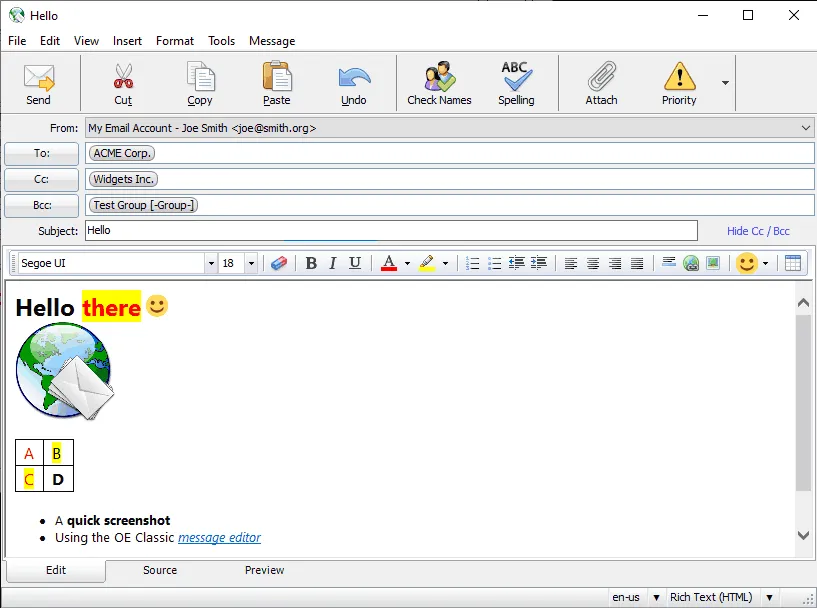The width and height of the screenshot is (817, 608).
Task: Insert a table into the message
Action: tap(793, 263)
